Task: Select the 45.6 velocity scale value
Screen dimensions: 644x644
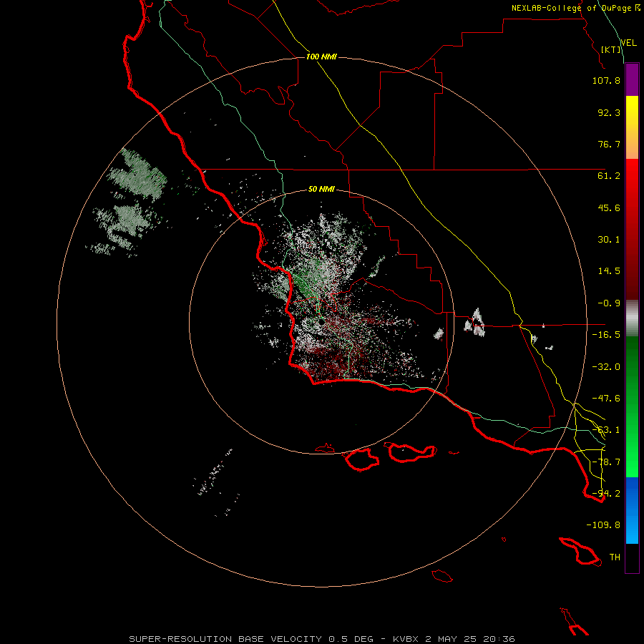Action: coord(609,208)
